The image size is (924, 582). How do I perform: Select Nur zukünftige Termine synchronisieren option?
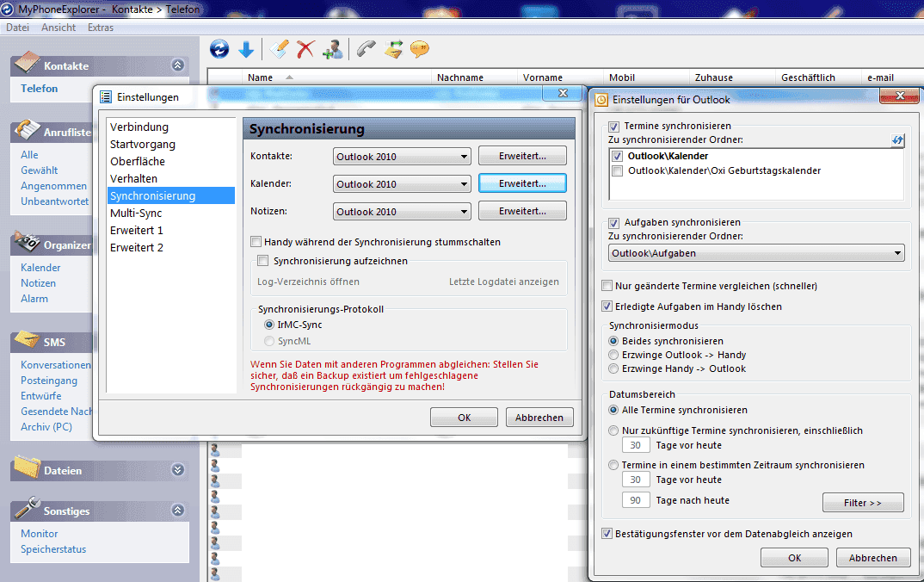point(613,430)
